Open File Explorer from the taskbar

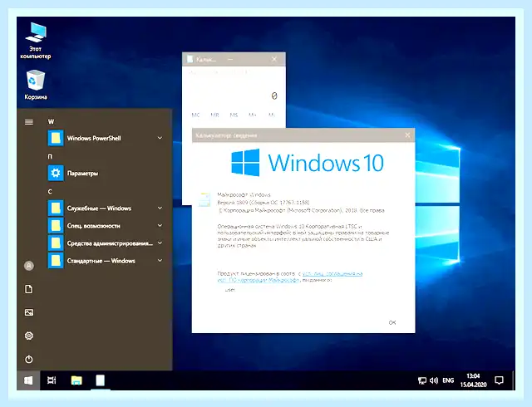point(76,380)
